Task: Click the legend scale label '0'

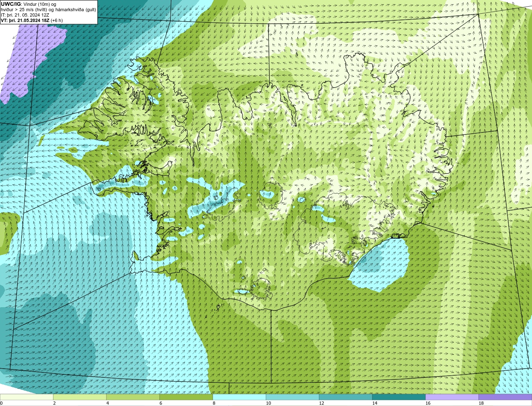Action: [1, 403]
